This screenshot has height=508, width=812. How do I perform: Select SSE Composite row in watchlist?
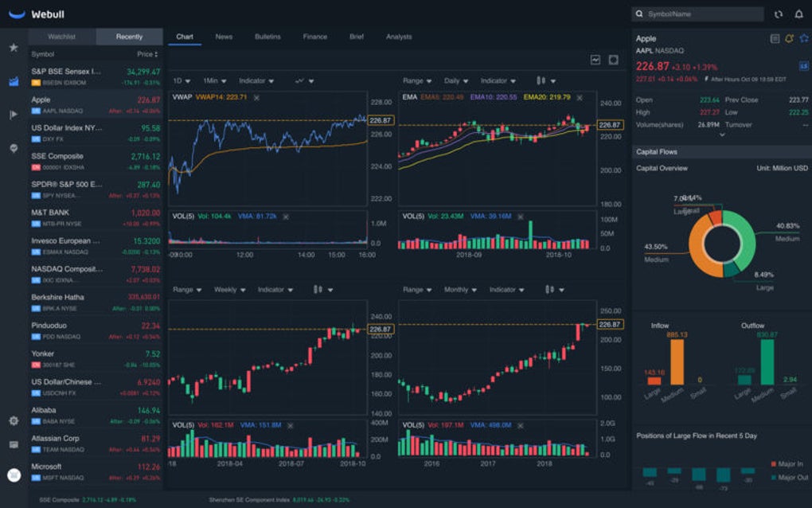coord(96,161)
